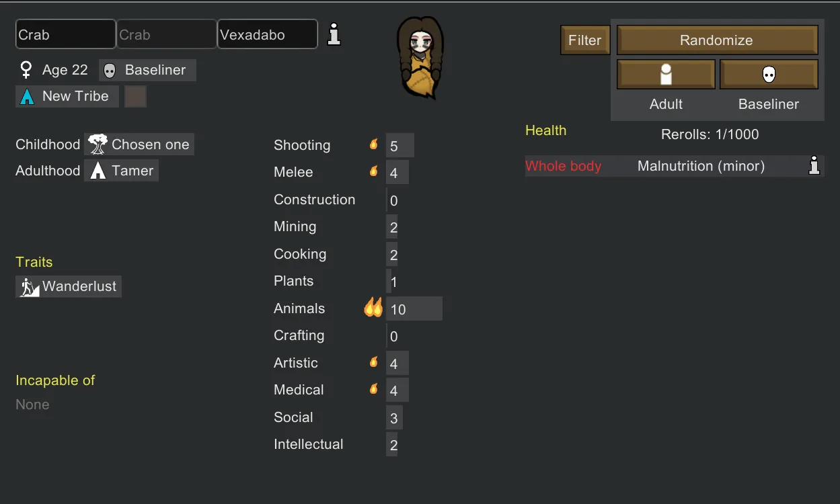Click the Animals skill level bar
840x504 pixels.
click(x=414, y=309)
